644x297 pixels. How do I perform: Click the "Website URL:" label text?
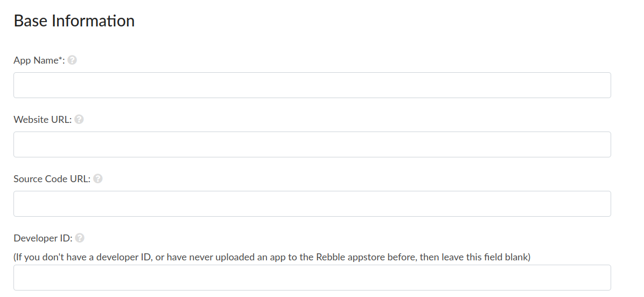coord(43,120)
